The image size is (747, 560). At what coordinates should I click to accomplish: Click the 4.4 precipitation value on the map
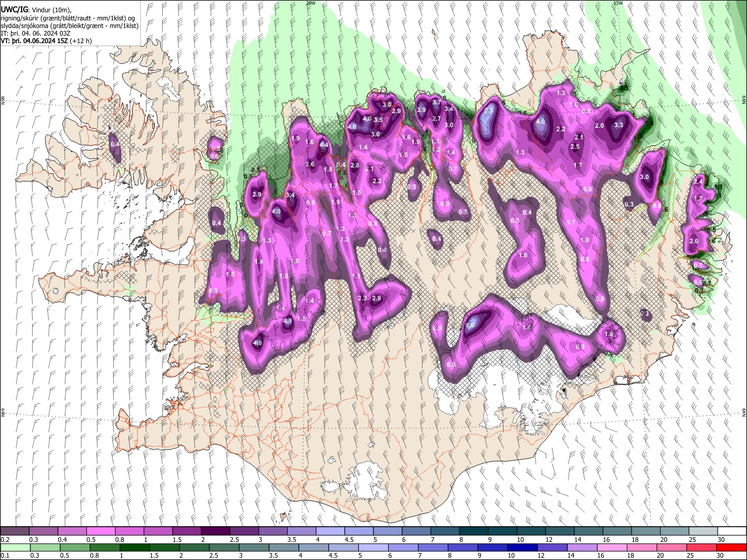(324, 145)
